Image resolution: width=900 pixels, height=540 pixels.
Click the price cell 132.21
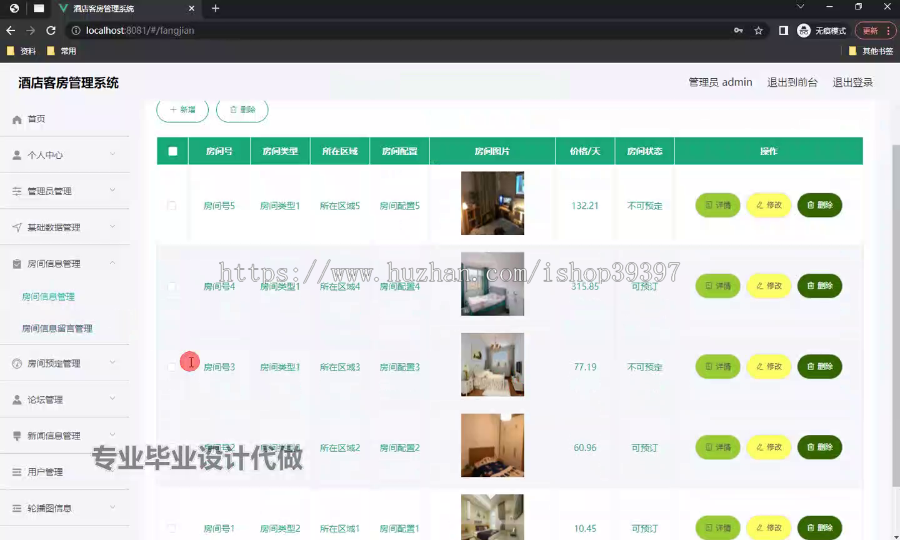coord(585,205)
